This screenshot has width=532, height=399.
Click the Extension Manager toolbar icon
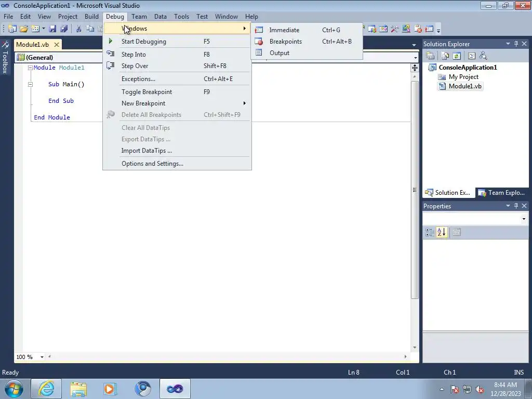[406, 29]
